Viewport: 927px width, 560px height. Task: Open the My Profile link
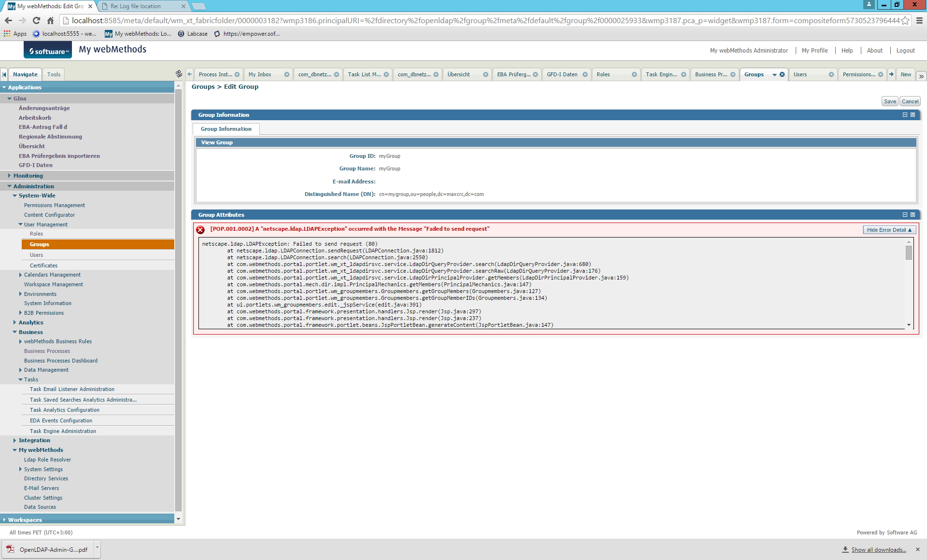tap(815, 51)
